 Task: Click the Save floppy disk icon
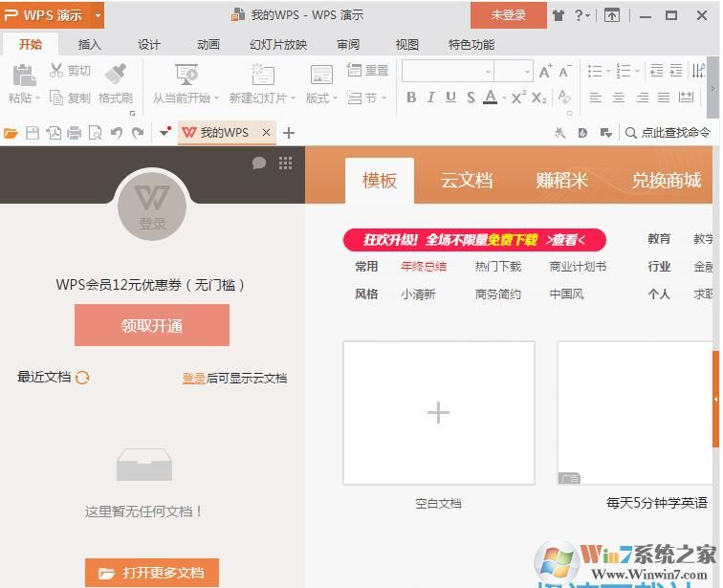[33, 133]
